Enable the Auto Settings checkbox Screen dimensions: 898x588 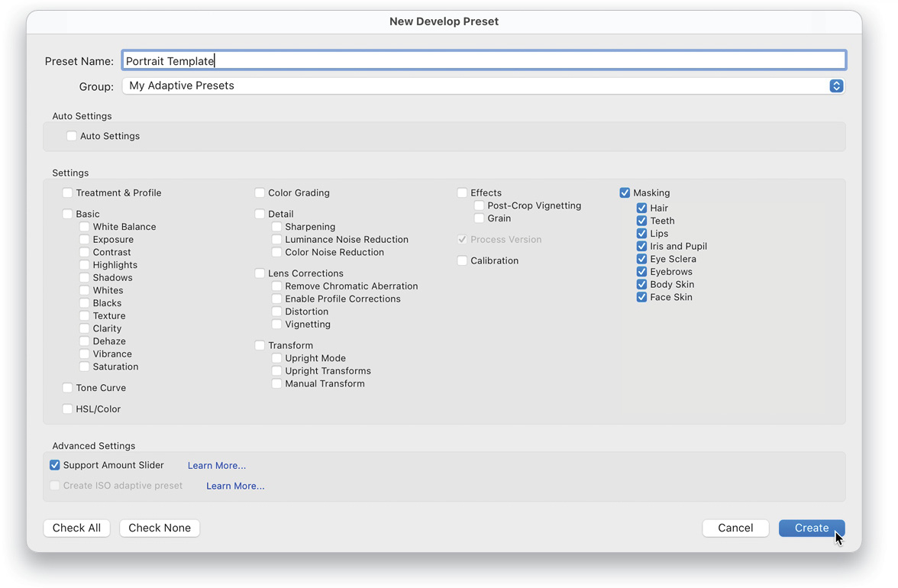72,137
